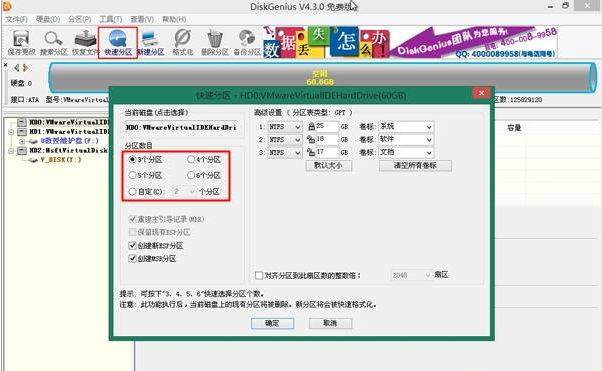This screenshot has height=371, width=602.
Task: Enable align partitions to sector multiple checkbox
Action: click(259, 275)
